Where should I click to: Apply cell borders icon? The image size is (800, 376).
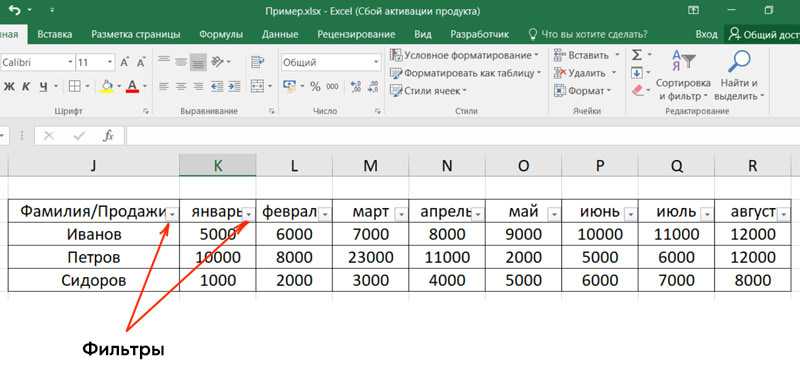coord(74,86)
